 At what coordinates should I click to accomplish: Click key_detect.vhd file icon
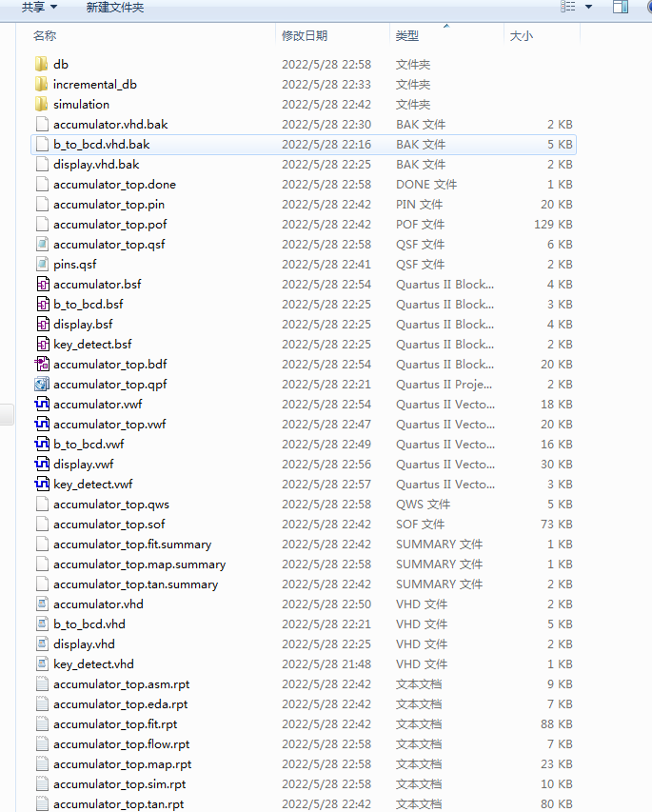coord(42,664)
